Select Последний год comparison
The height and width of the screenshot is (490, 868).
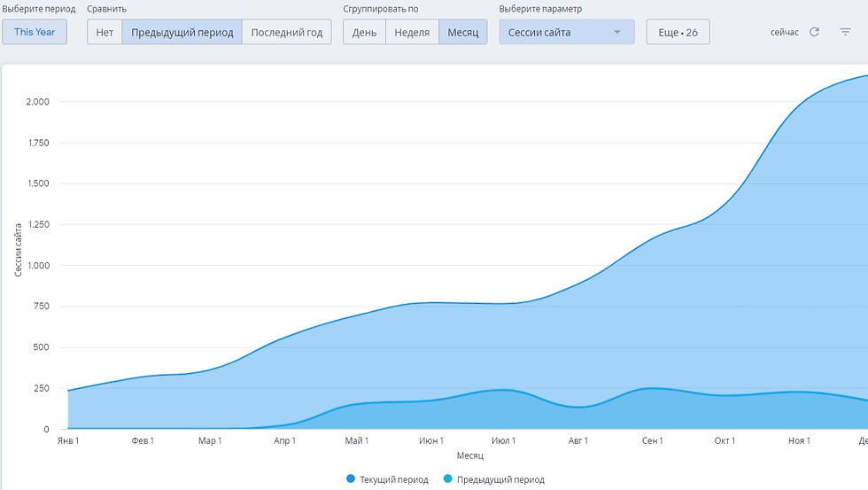[x=286, y=33]
